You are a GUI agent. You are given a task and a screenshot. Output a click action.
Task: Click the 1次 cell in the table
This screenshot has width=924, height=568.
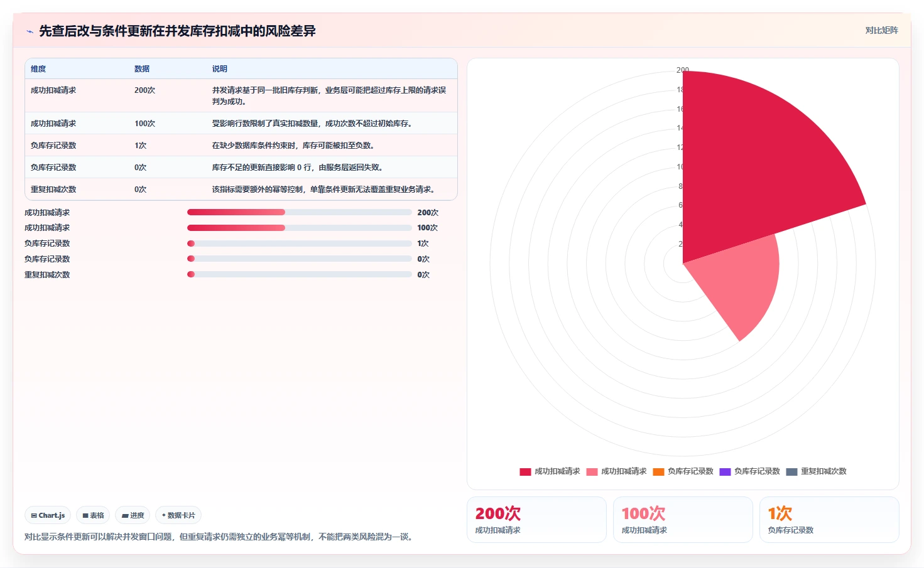coord(140,146)
